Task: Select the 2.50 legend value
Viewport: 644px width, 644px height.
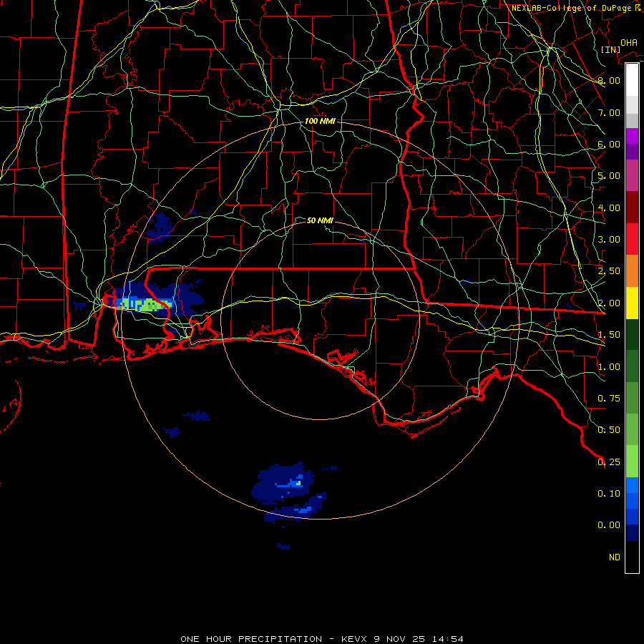Action: (609, 271)
